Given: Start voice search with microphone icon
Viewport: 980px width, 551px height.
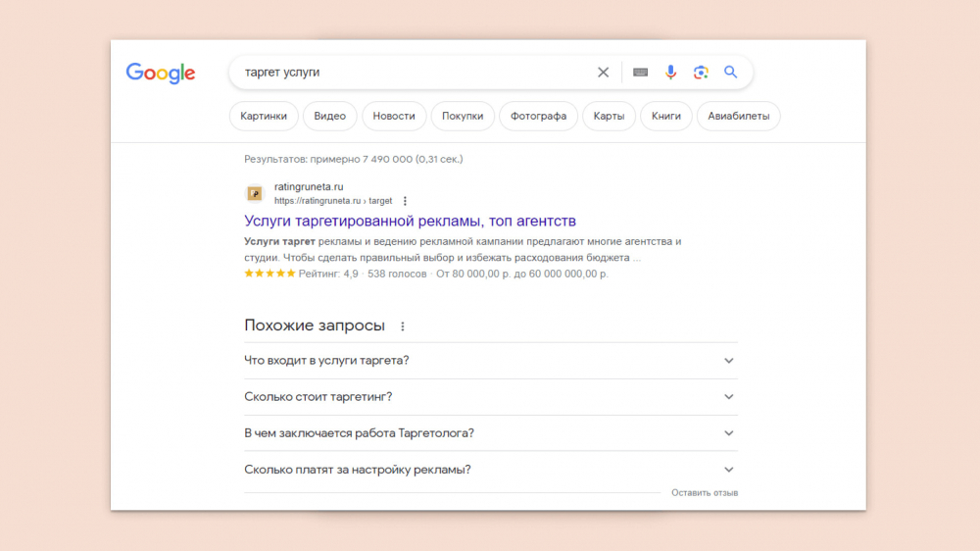Looking at the screenshot, I should pos(670,73).
